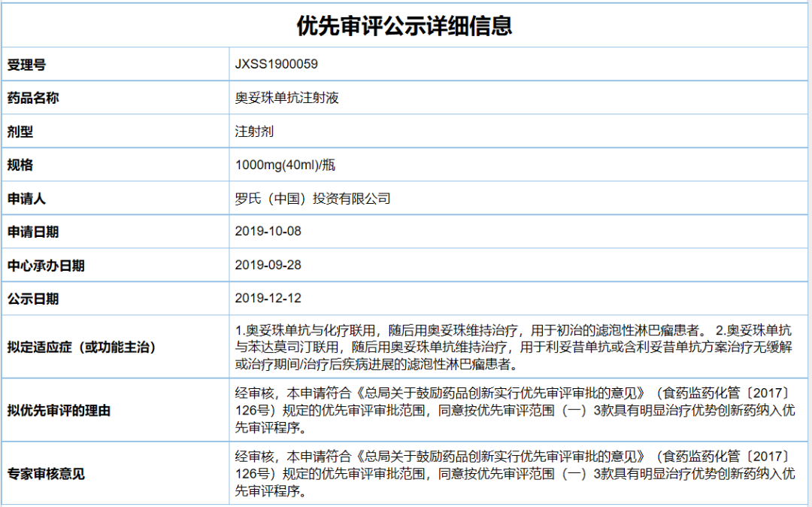
Task: Select the 受理号 label cell
Action: 115,65
